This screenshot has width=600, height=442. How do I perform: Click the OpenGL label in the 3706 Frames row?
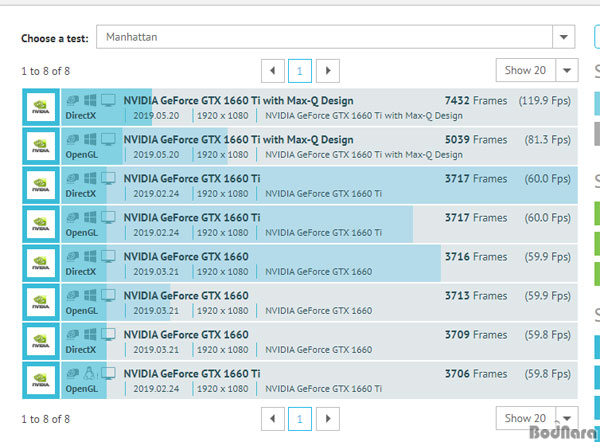(82, 389)
